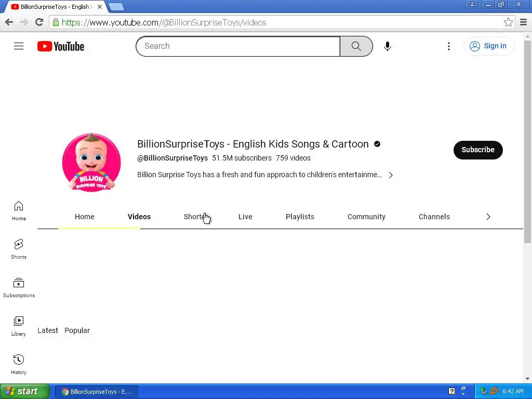Bookmark page with the star icon
The height and width of the screenshot is (399, 532).
(x=508, y=22)
